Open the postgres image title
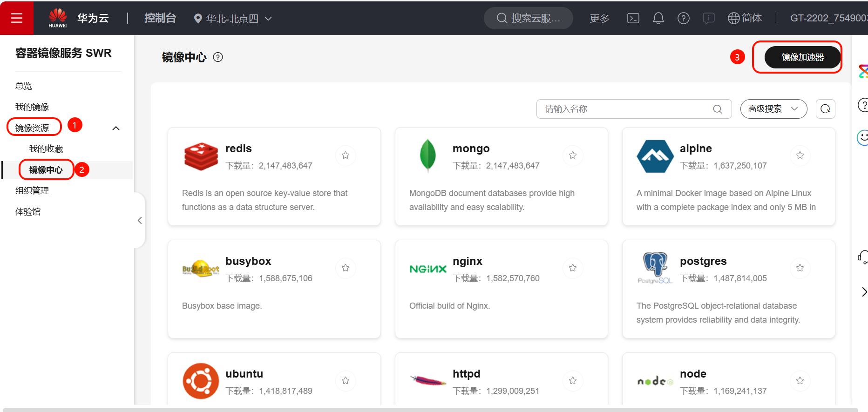This screenshot has width=868, height=412. click(703, 261)
